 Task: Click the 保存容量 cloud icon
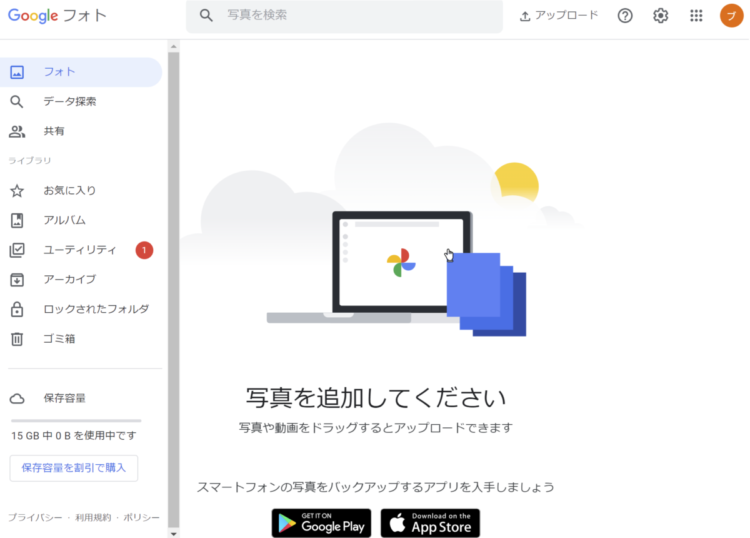coord(17,398)
